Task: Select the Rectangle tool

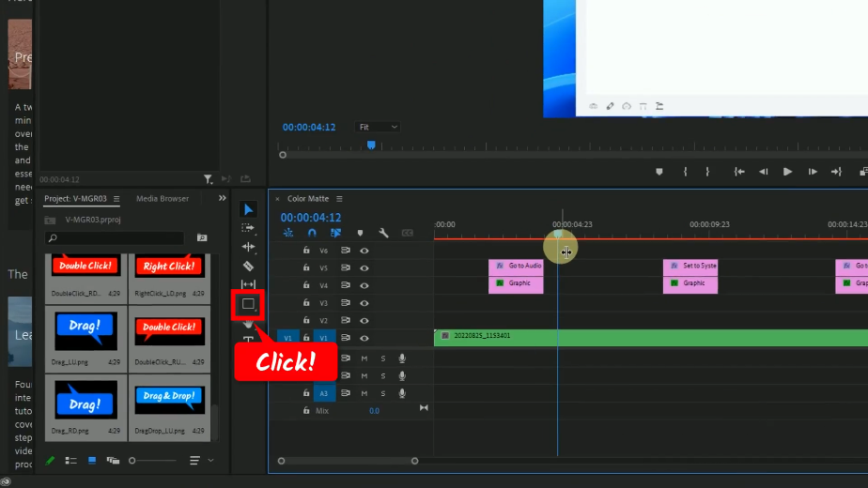Action: [248, 304]
